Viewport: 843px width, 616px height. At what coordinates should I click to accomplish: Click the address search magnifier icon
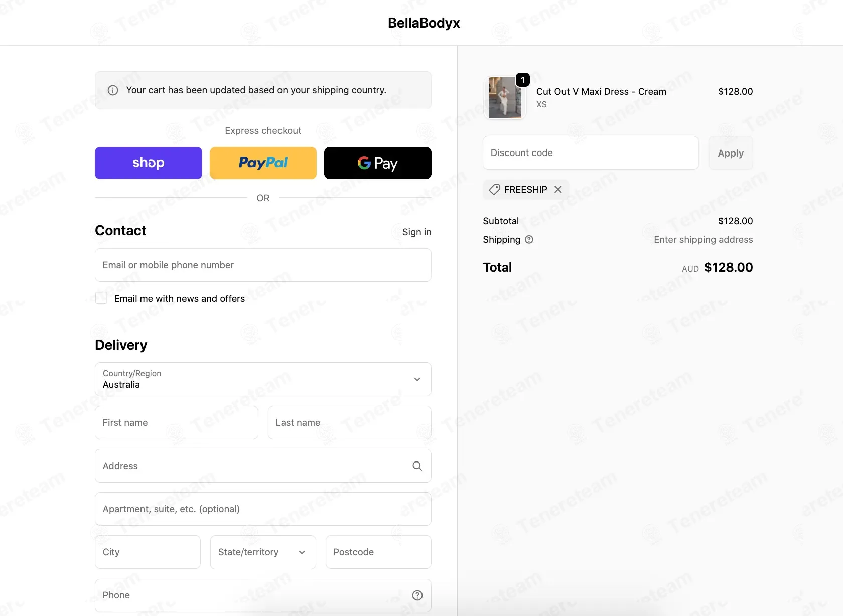click(417, 466)
